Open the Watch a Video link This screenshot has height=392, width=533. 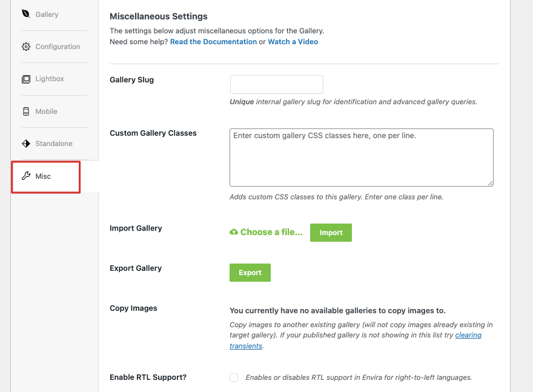tap(293, 42)
